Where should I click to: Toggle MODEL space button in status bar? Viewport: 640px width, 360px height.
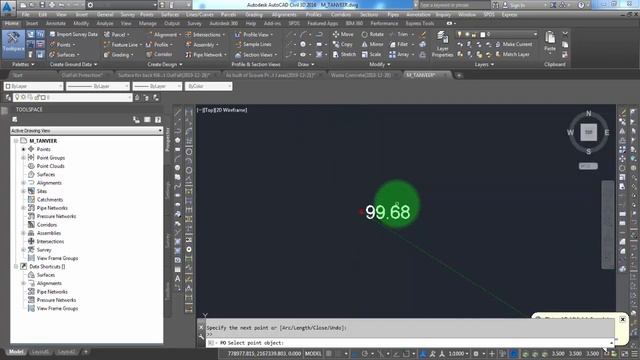[313, 354]
